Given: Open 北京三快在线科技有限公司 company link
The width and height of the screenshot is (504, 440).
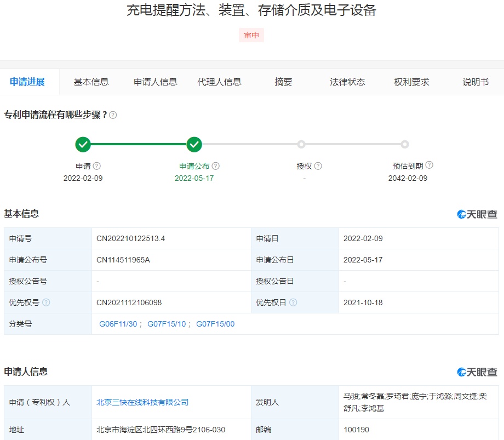Looking at the screenshot, I should [142, 402].
